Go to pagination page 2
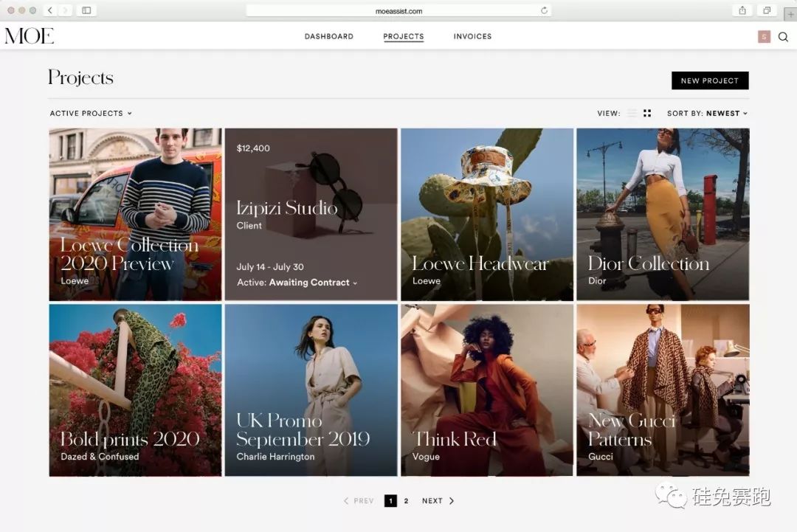The width and height of the screenshot is (797, 532). pos(406,500)
